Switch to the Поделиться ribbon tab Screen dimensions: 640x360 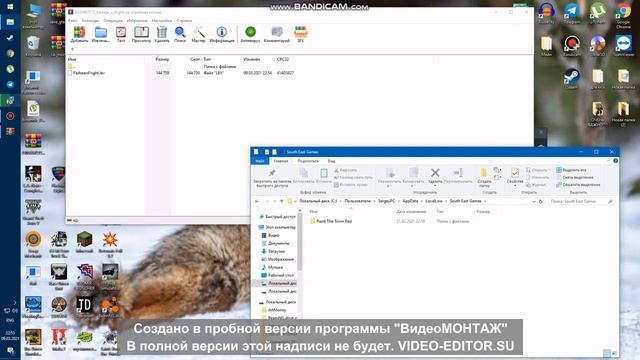click(x=308, y=161)
